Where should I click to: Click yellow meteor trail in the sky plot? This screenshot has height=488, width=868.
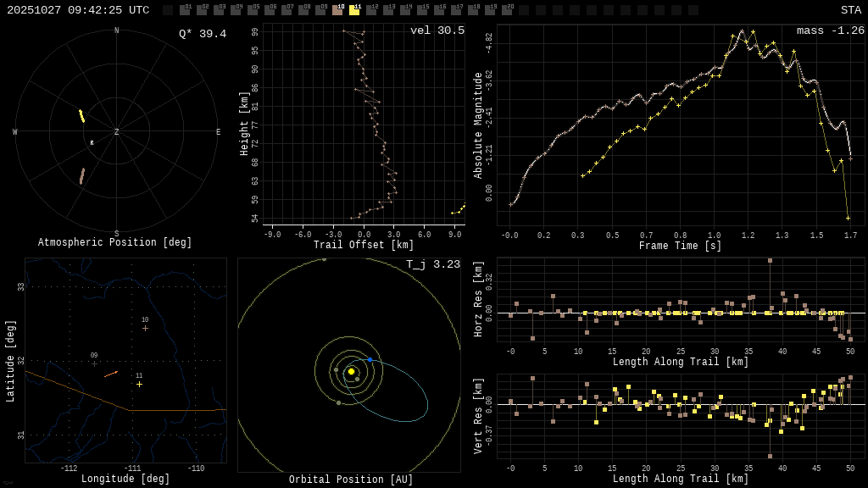click(81, 116)
